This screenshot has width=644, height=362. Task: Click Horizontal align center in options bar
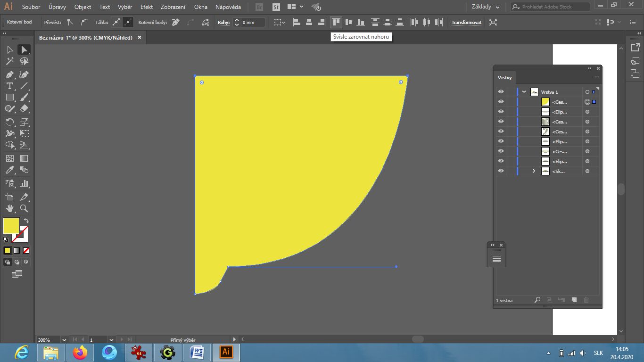(x=309, y=22)
